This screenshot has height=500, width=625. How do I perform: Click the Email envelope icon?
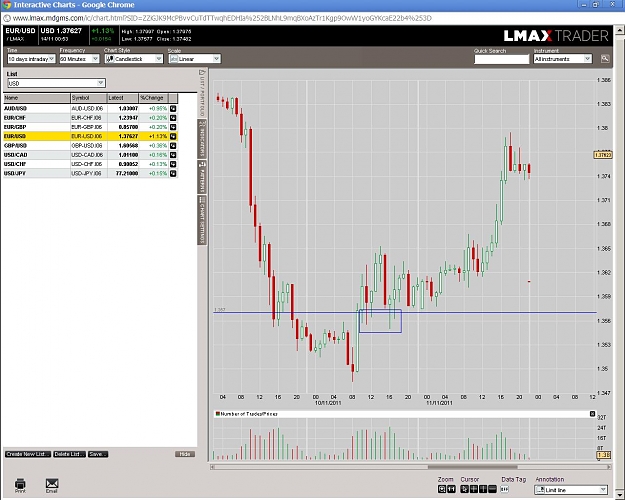[x=52, y=485]
